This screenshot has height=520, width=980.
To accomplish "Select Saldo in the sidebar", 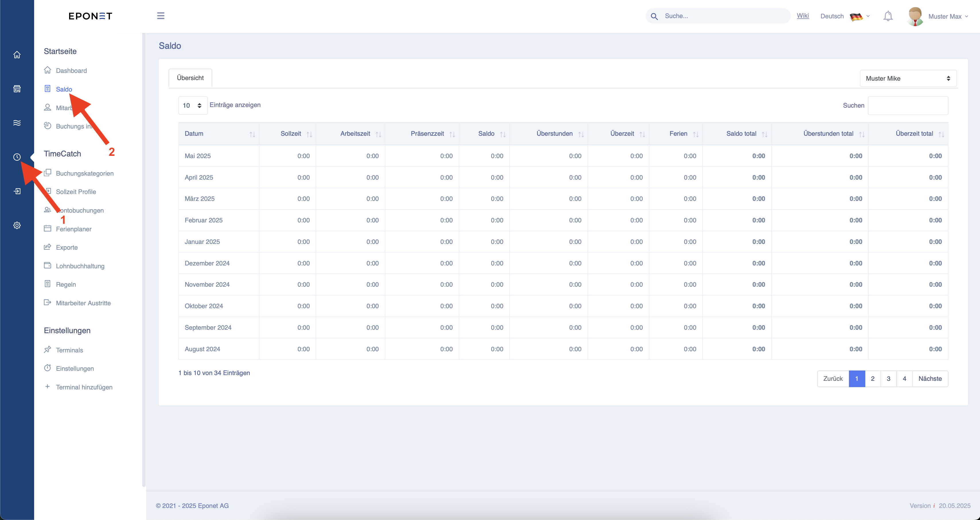I will tap(64, 89).
